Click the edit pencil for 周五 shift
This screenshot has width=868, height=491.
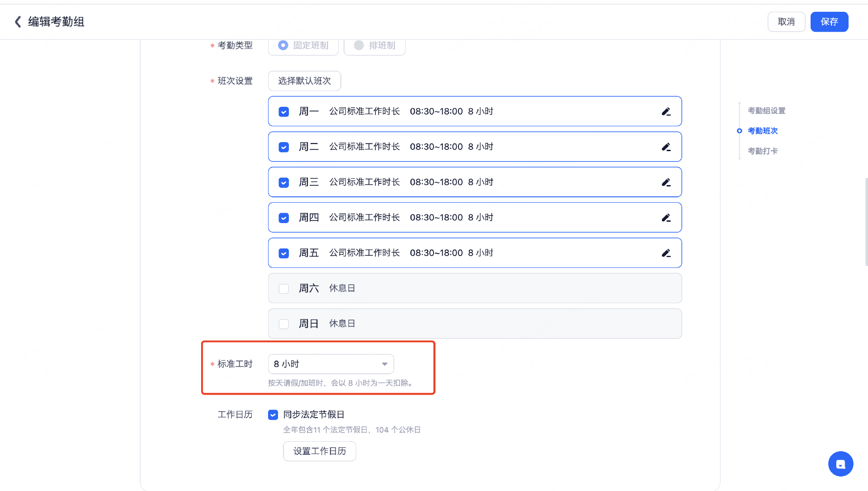coord(666,253)
